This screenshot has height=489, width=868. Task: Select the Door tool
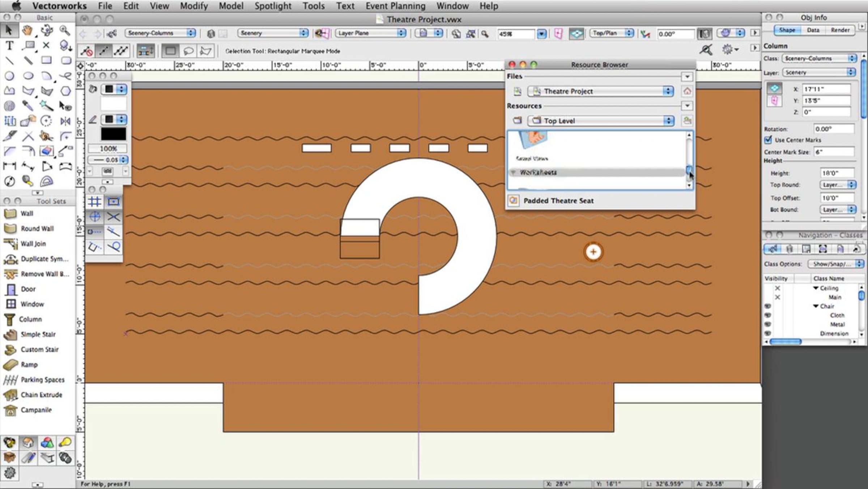click(x=28, y=289)
